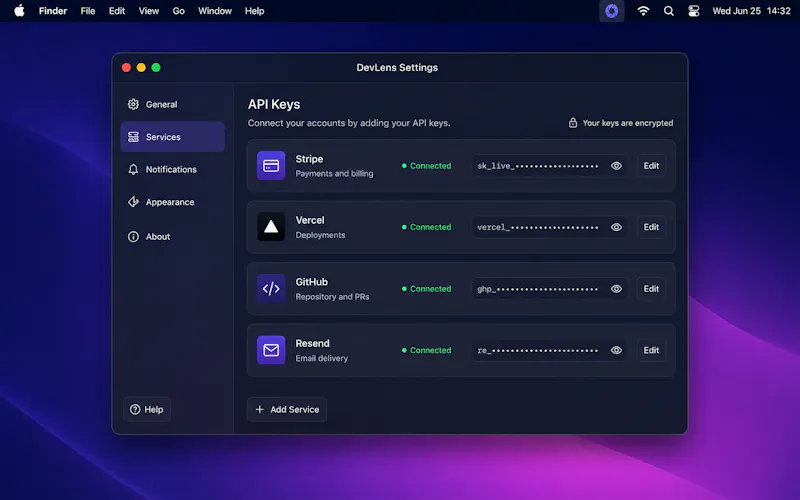Screen dimensions: 800x500
Task: Click the menu bar date and time
Action: tap(751, 11)
